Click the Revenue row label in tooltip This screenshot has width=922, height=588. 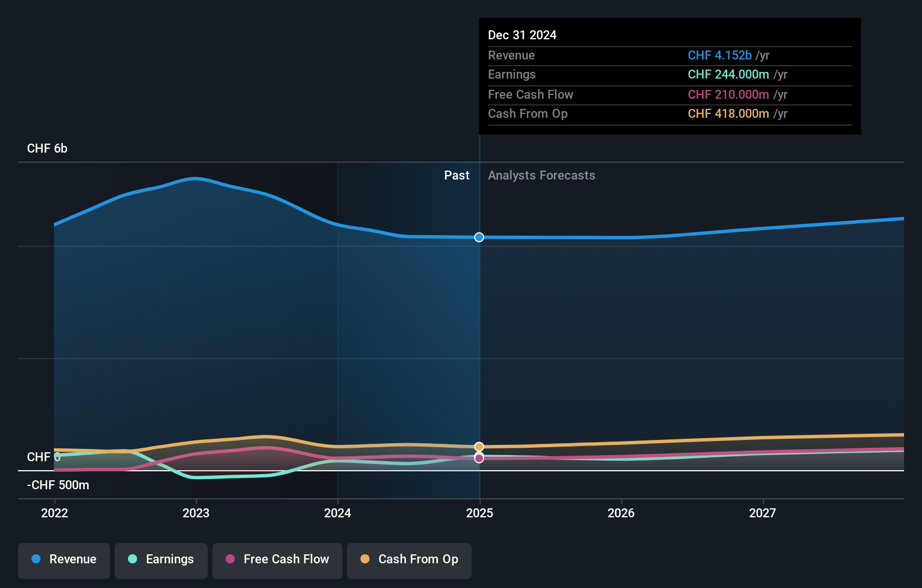(x=512, y=55)
